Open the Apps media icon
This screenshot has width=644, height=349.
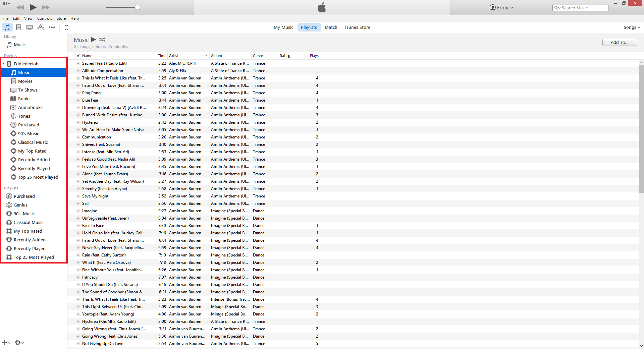[41, 27]
